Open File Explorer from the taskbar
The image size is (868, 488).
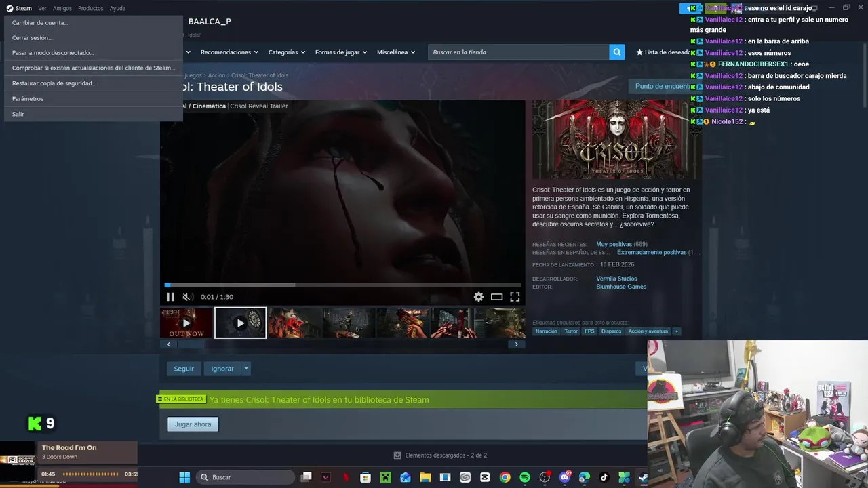[425, 477]
